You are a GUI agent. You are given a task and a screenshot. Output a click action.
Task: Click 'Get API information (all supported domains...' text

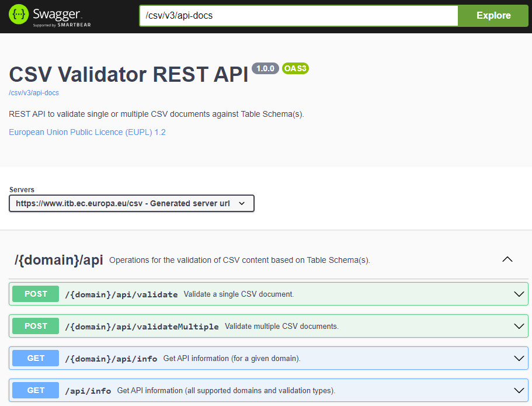(x=226, y=391)
